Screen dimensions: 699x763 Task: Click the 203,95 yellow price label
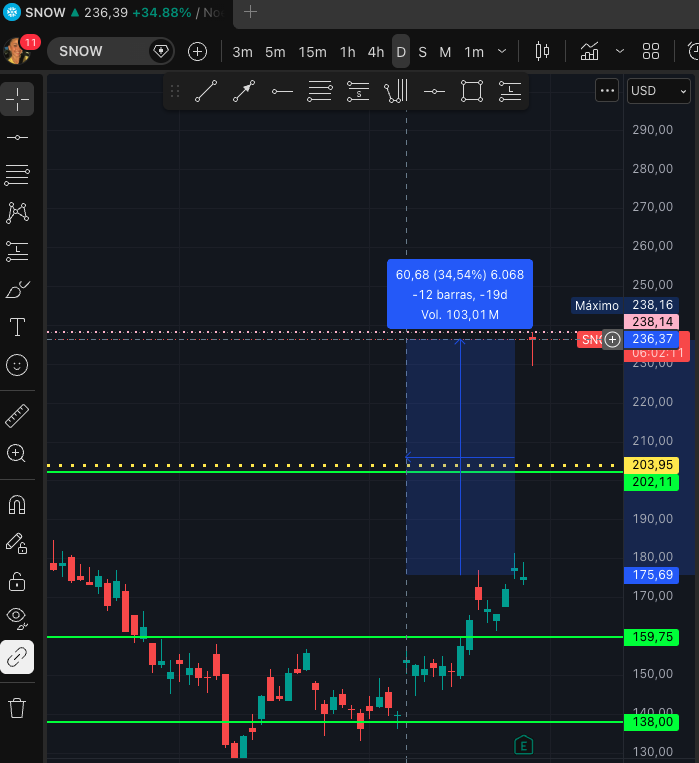tap(651, 465)
